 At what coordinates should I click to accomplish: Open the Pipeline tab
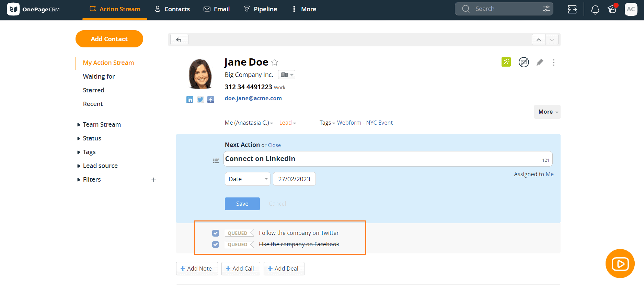pyautogui.click(x=261, y=9)
